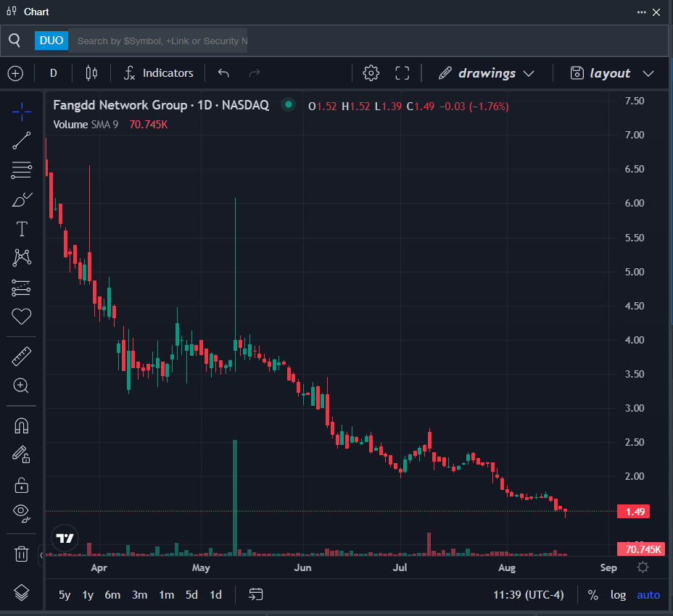This screenshot has width=673, height=616.
Task: Close the Chart panel
Action: [x=656, y=12]
